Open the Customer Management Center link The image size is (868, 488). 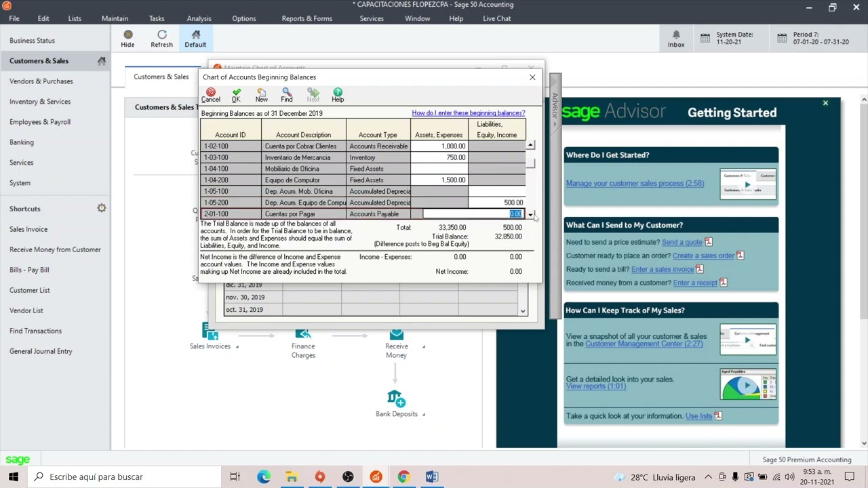643,344
